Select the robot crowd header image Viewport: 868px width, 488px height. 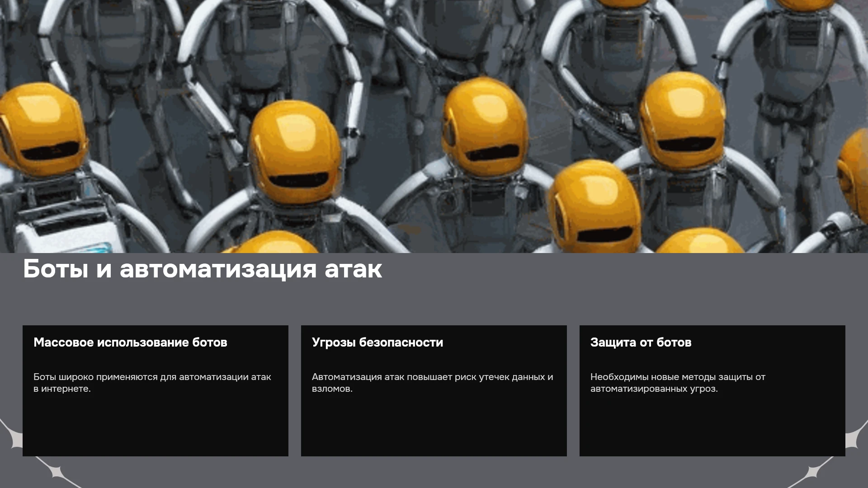[434, 127]
